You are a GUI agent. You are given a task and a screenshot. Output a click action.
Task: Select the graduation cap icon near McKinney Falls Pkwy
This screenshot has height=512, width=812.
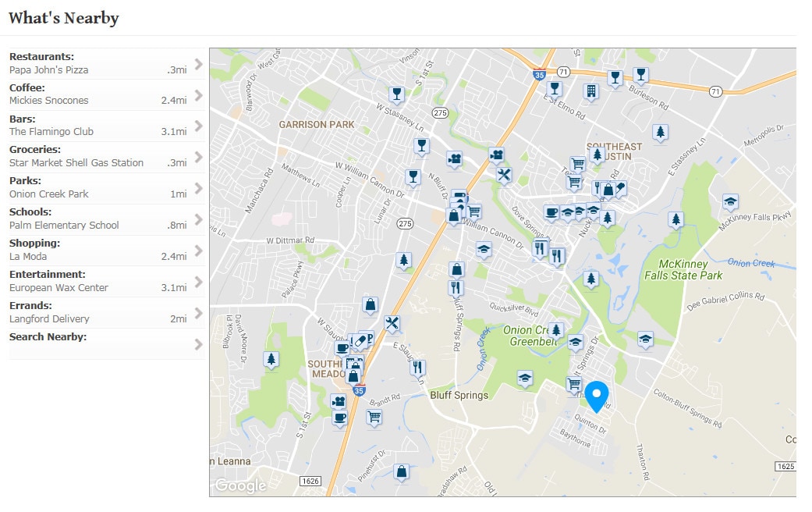coord(730,202)
